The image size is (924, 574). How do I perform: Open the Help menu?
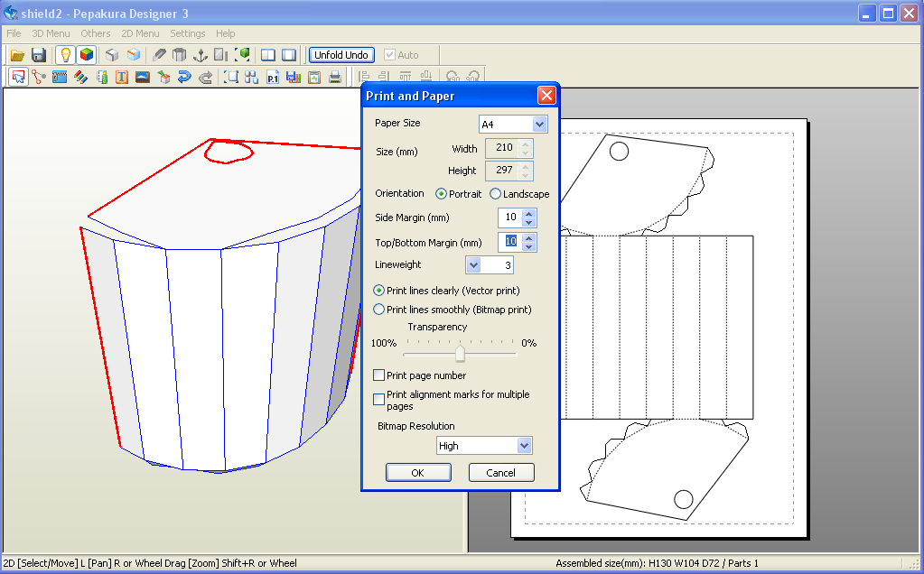click(225, 33)
